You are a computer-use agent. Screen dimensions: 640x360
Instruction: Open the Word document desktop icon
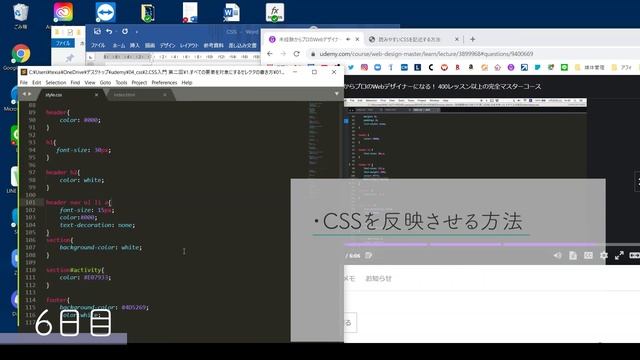tap(231, 12)
